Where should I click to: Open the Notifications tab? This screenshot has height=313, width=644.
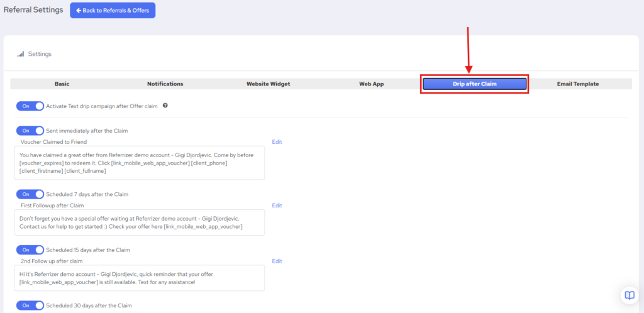(165, 84)
